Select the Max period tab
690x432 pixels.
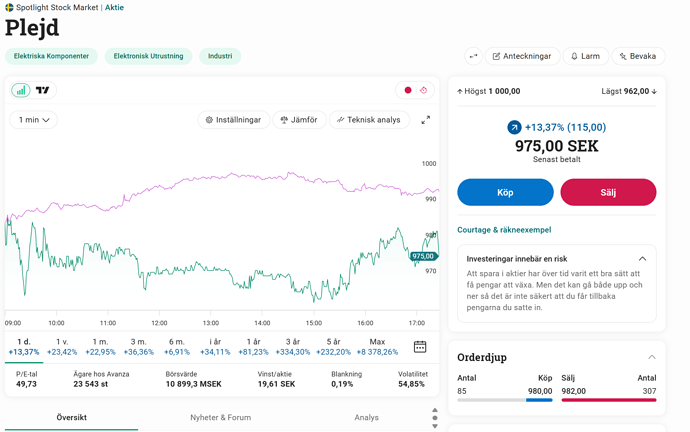377,347
